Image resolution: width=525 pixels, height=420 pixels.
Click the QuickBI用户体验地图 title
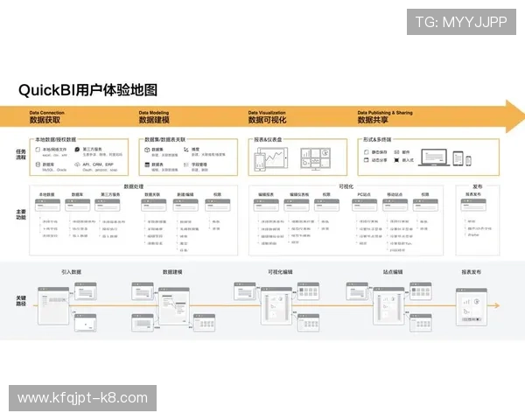[87, 90]
